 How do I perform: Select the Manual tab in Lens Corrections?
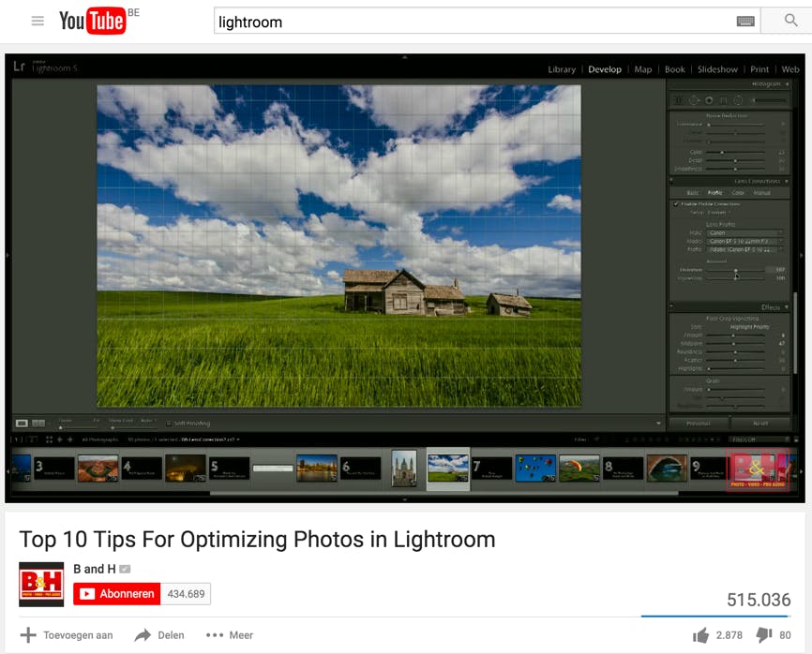[x=761, y=192]
